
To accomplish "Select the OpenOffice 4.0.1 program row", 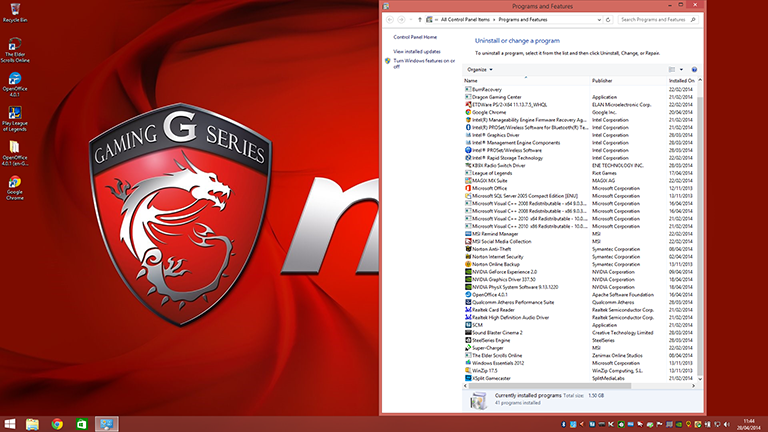I will click(579, 294).
